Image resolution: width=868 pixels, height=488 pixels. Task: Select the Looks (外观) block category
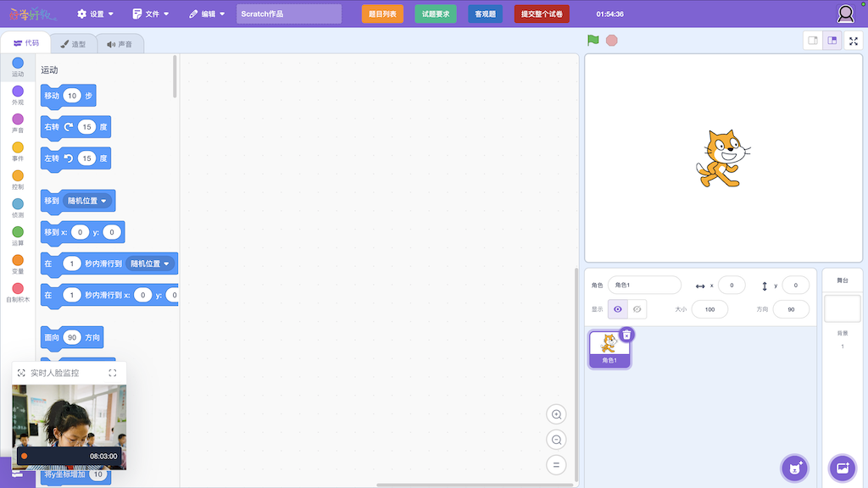pyautogui.click(x=18, y=95)
